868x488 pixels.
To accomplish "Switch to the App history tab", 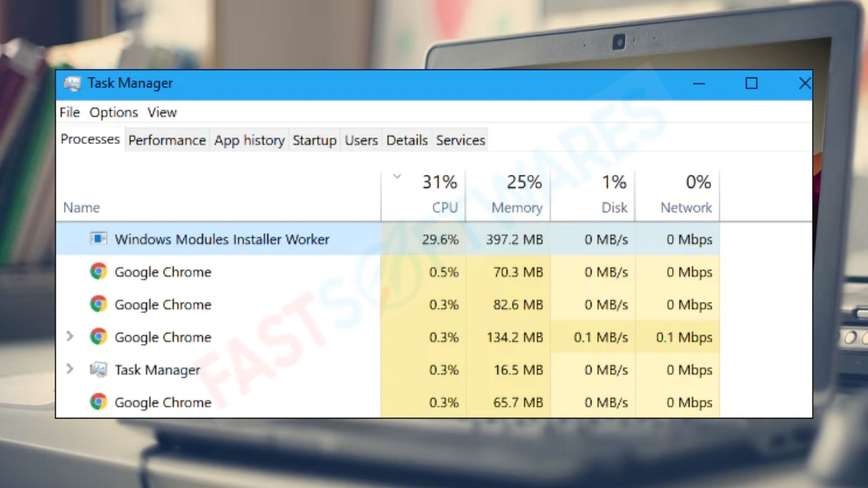I will click(x=250, y=141).
